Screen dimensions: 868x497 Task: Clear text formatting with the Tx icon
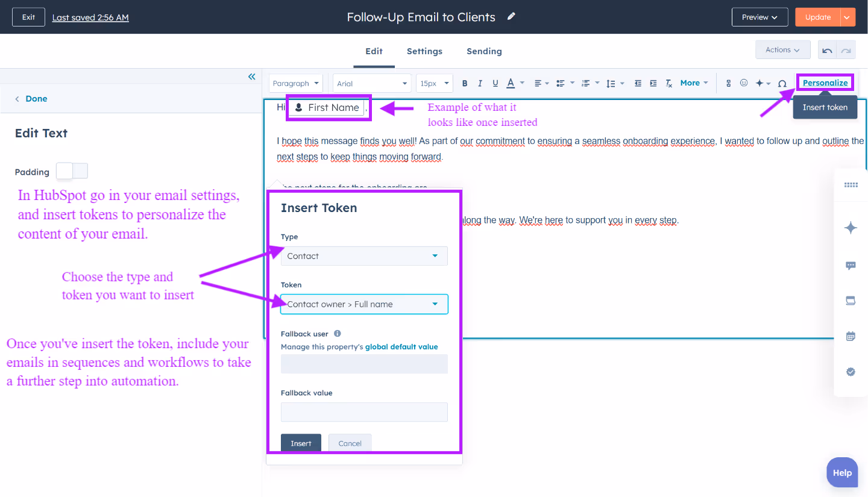(x=668, y=83)
